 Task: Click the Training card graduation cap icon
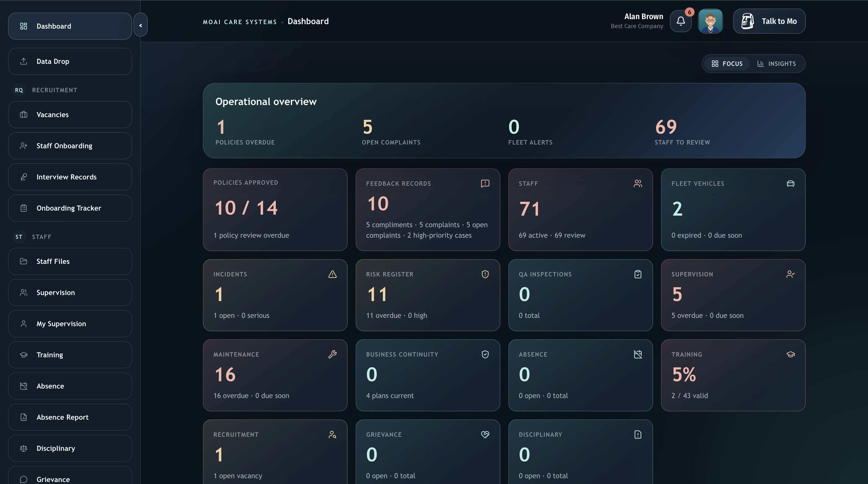coord(790,354)
